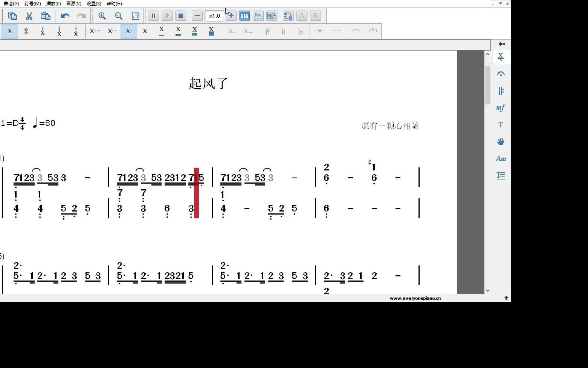Click the fit page width icon
Image resolution: width=588 pixels, height=368 pixels.
(135, 16)
